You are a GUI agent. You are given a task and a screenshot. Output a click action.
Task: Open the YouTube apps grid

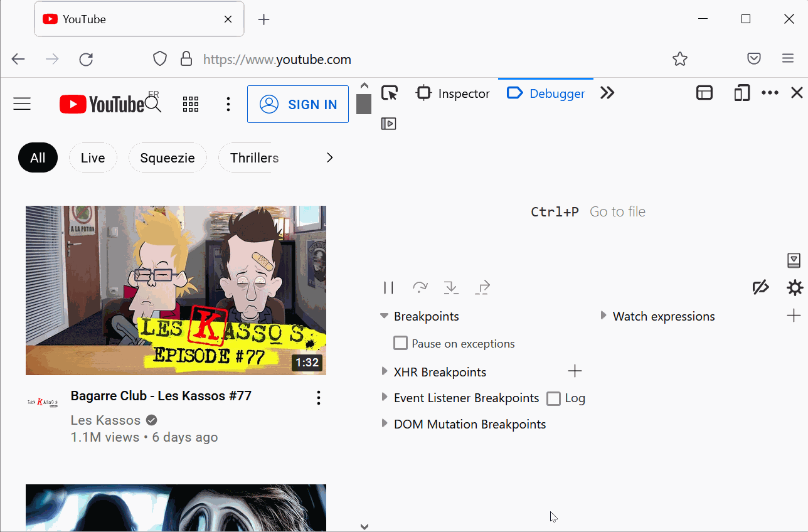[191, 104]
